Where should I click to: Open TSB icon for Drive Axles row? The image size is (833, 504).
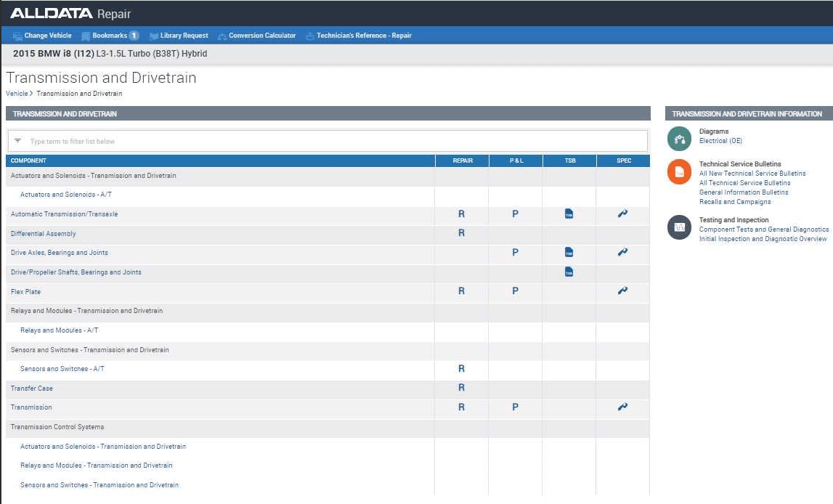[x=569, y=252]
